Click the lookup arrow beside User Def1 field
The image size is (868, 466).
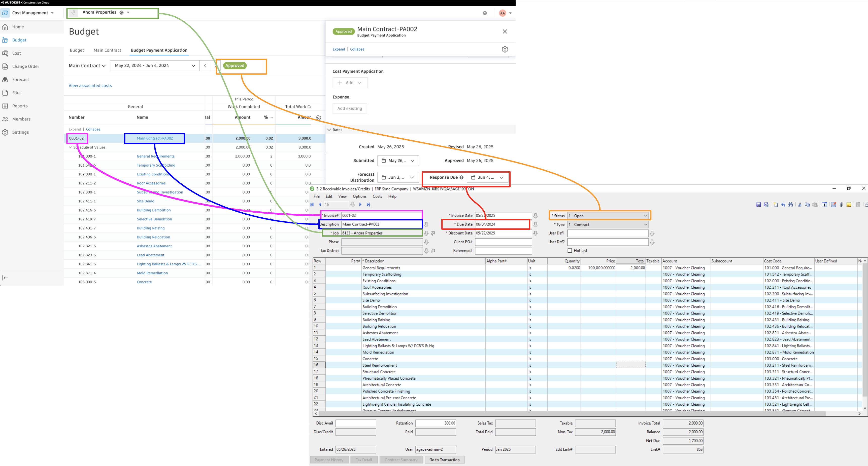click(x=652, y=233)
